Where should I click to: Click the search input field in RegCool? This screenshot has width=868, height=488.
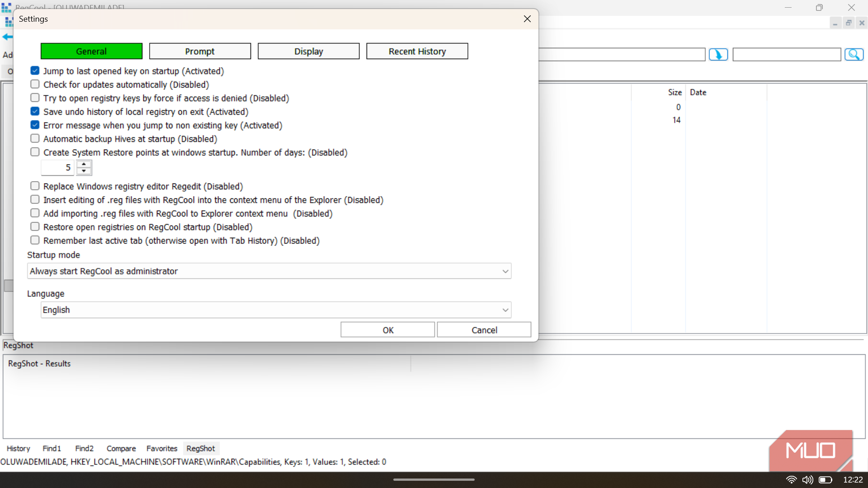click(787, 55)
